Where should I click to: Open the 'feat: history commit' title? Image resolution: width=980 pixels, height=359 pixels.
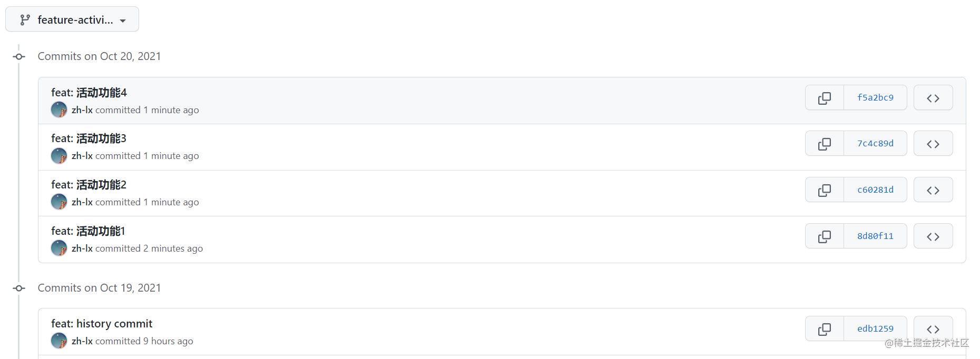pyautogui.click(x=102, y=324)
